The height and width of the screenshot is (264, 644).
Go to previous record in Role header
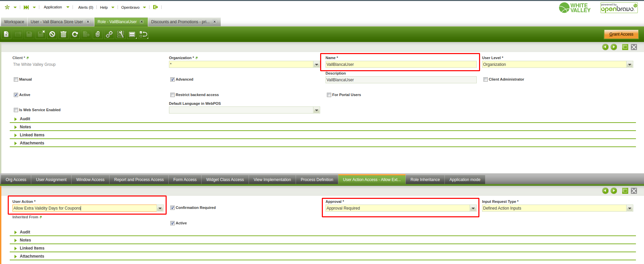tap(605, 47)
